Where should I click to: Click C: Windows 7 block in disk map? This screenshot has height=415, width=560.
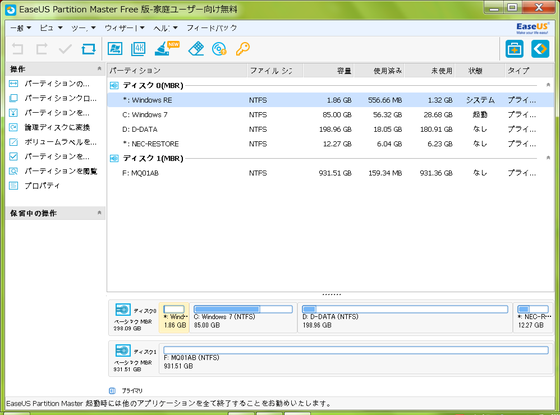(x=243, y=317)
